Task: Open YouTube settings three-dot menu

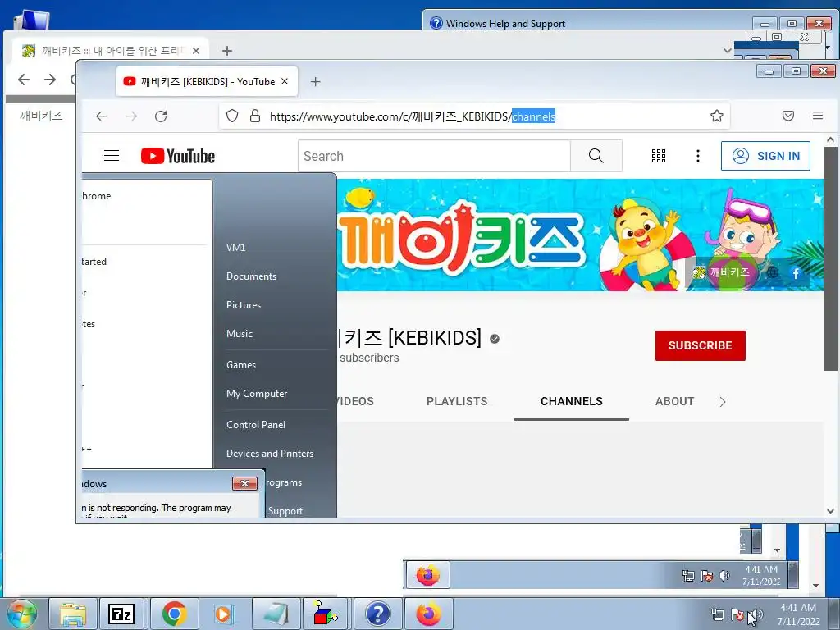Action: point(697,156)
